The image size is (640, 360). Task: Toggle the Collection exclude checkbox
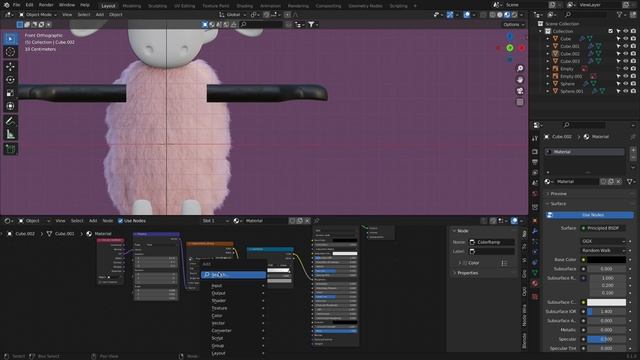[x=610, y=31]
